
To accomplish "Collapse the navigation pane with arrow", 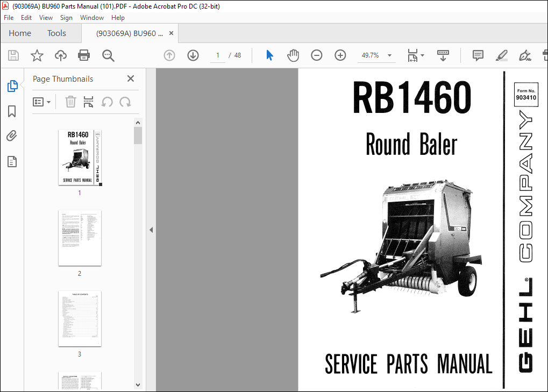I will 151,230.
